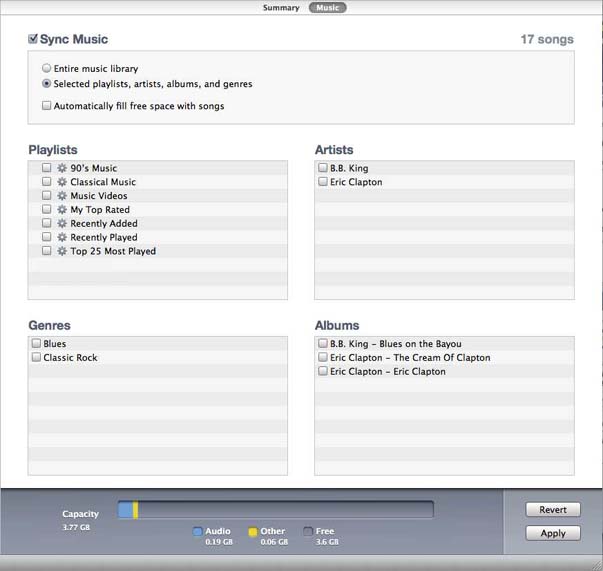603x571 pixels.
Task: Check The Cream Of Clapton album
Action: tap(323, 357)
